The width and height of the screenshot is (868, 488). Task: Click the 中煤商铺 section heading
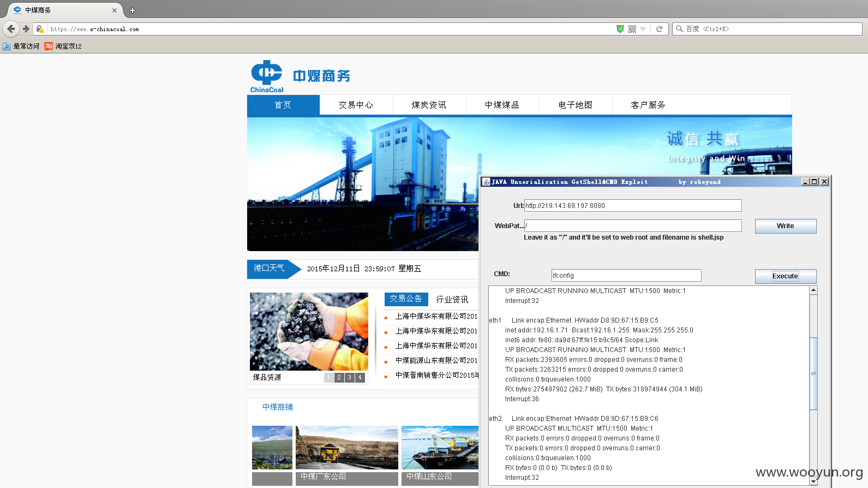click(x=278, y=407)
